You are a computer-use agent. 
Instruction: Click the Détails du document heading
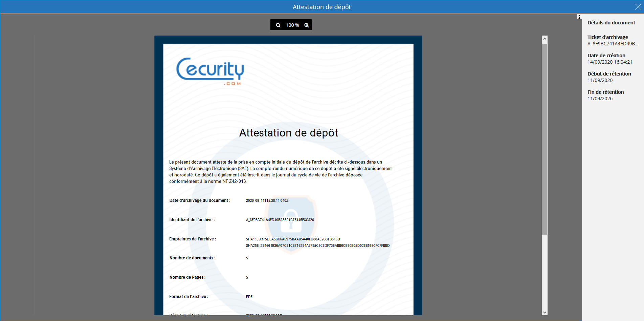pos(611,22)
